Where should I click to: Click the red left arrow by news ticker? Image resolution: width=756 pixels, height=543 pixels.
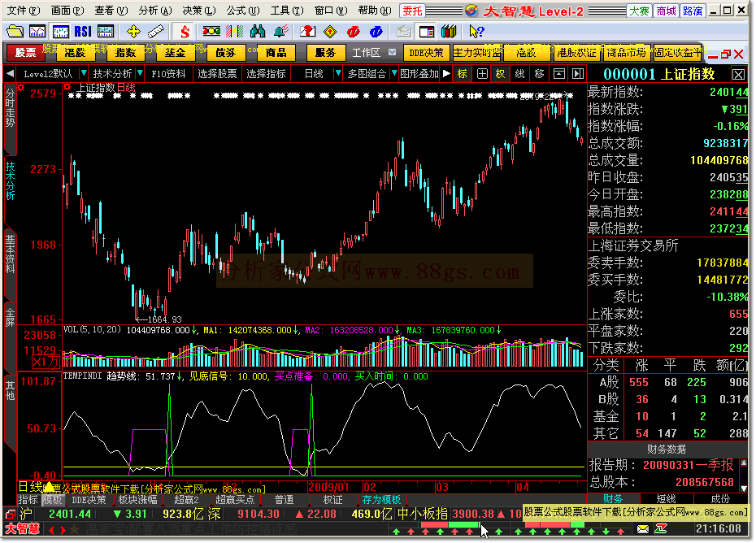point(51,530)
